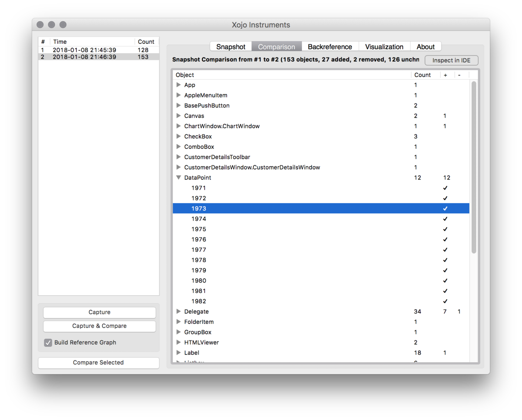Click the CheckBox row label

(198, 137)
